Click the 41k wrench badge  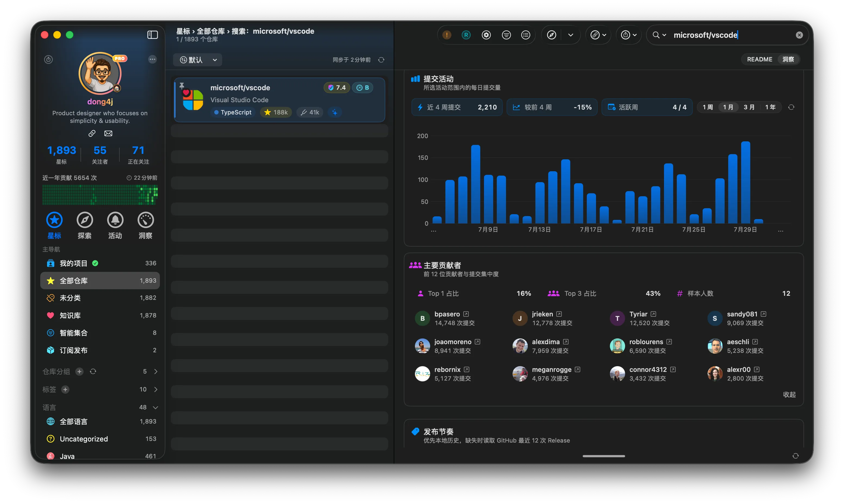tap(310, 113)
